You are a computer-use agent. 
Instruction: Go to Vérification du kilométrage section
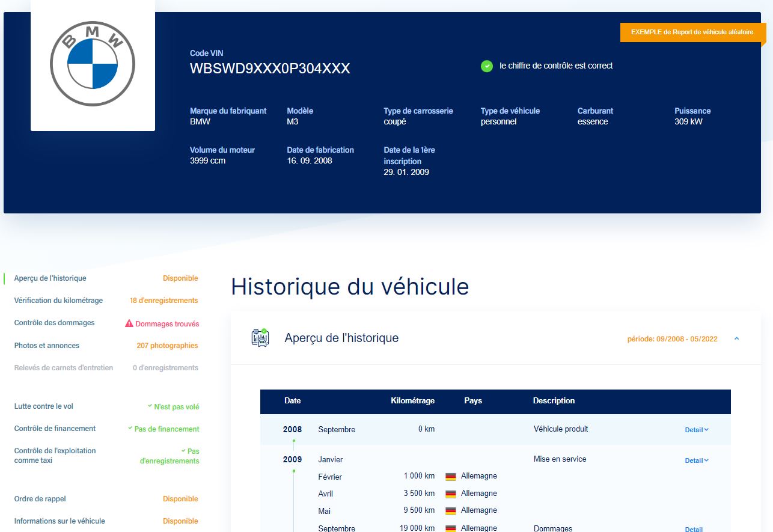pyautogui.click(x=58, y=301)
